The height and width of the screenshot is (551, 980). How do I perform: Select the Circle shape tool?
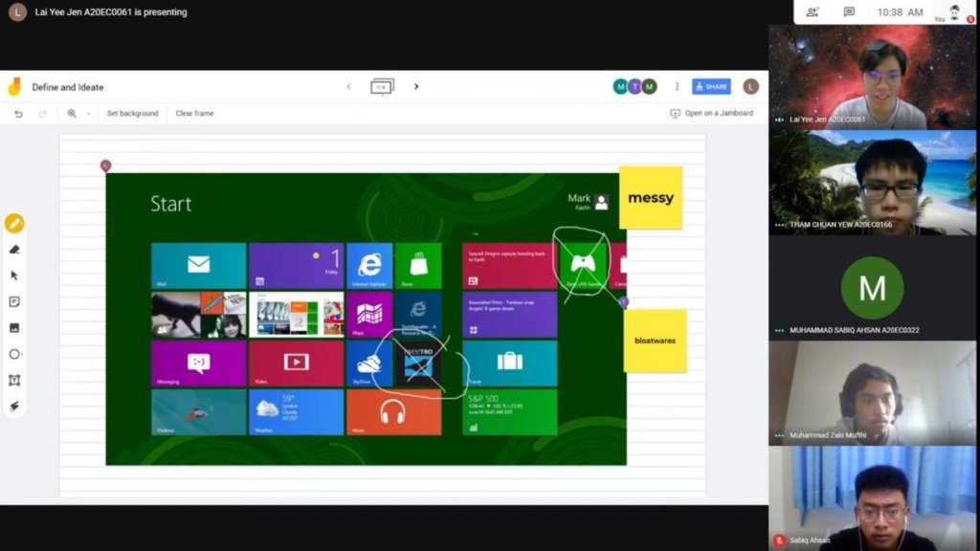(14, 354)
